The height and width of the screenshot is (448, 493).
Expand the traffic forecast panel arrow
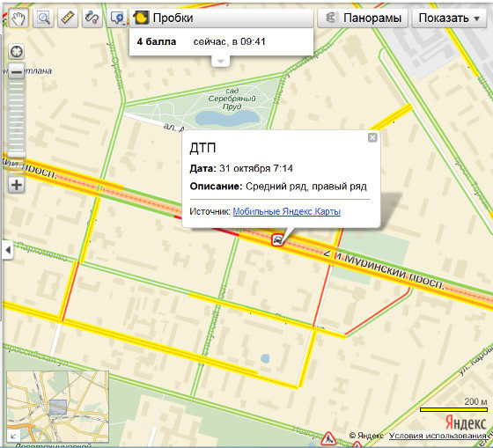[221, 61]
